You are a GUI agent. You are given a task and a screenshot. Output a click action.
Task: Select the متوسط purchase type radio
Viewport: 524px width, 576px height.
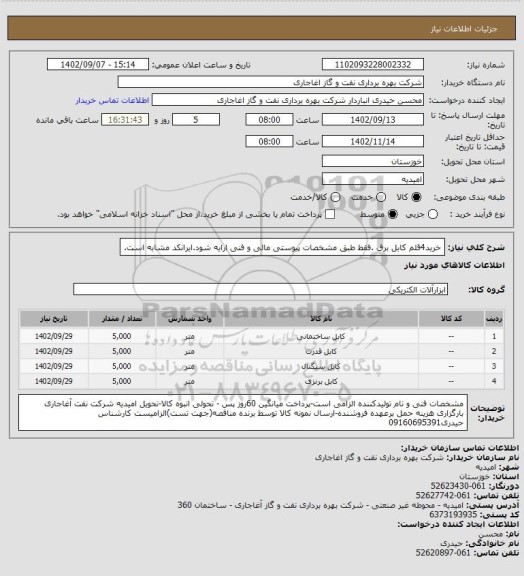tap(393, 214)
